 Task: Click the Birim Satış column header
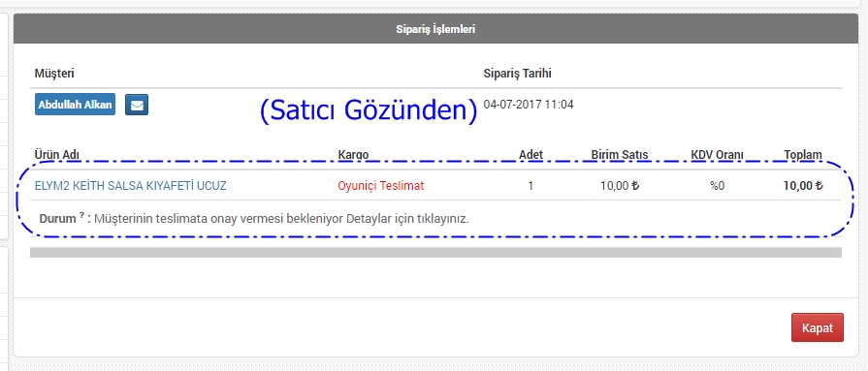pyautogui.click(x=620, y=155)
